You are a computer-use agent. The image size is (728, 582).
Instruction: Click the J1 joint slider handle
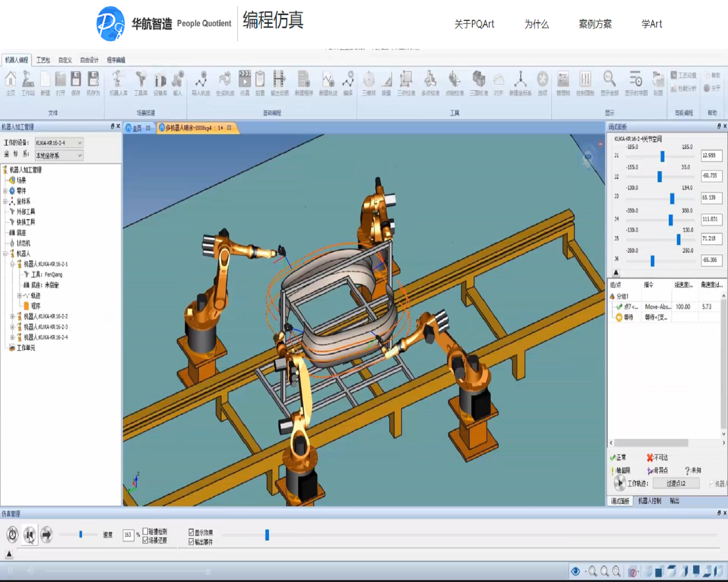[x=662, y=156]
